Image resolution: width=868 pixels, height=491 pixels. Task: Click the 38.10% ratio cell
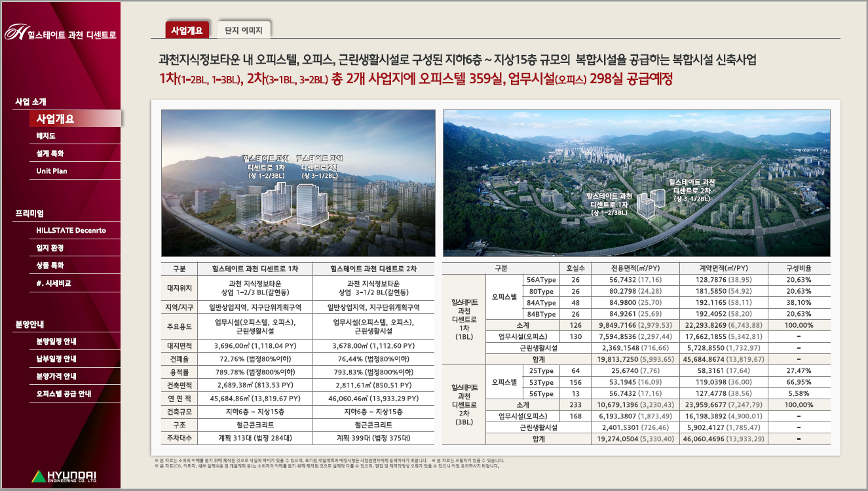799,303
